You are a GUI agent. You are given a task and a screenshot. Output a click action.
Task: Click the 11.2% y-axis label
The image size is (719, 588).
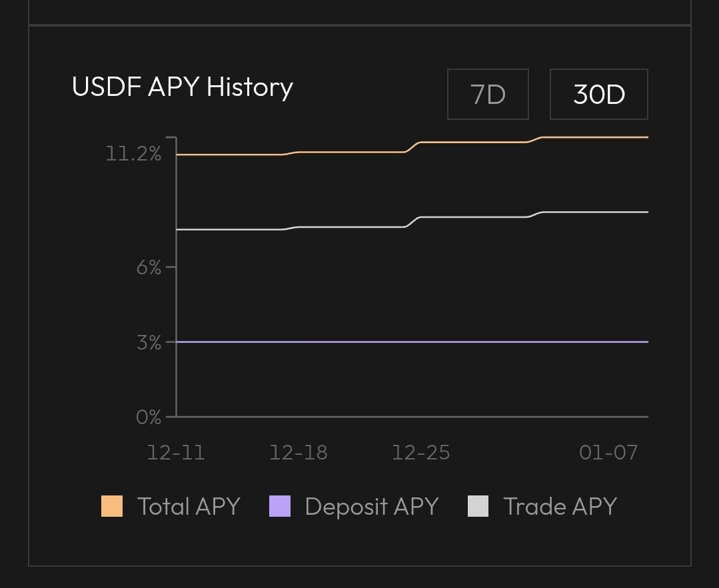[x=133, y=154]
